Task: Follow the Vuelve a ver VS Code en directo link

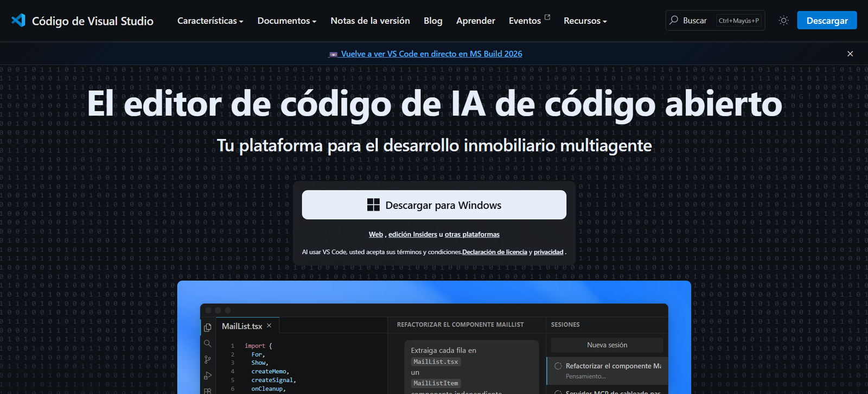Action: tap(431, 54)
